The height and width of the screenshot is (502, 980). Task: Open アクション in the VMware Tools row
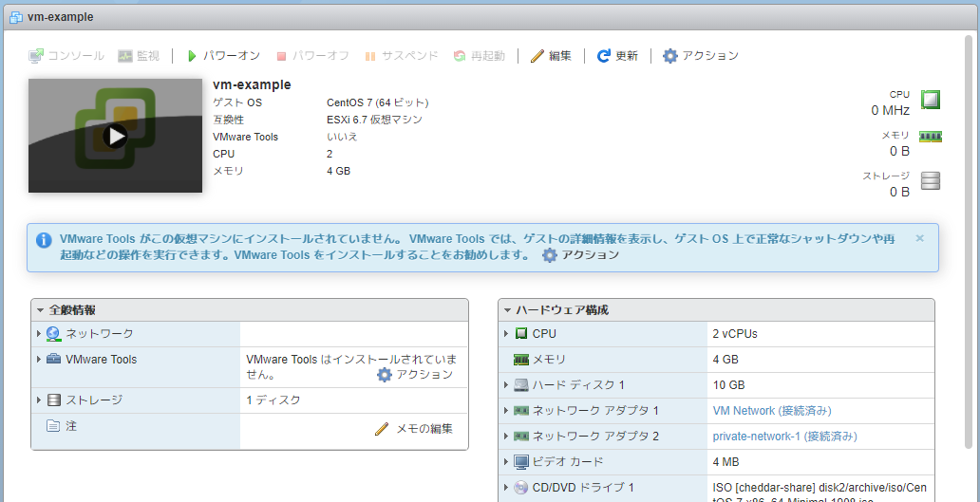pyautogui.click(x=415, y=375)
